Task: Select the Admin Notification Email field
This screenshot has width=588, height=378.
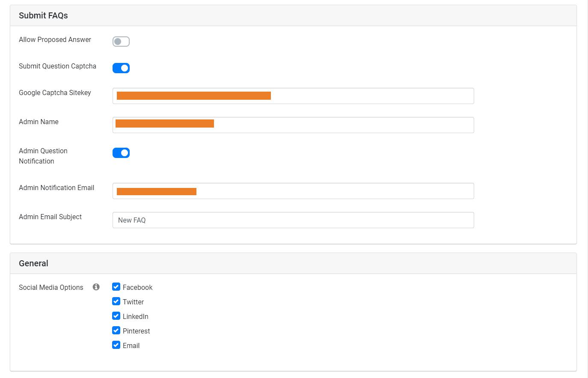Action: [293, 191]
